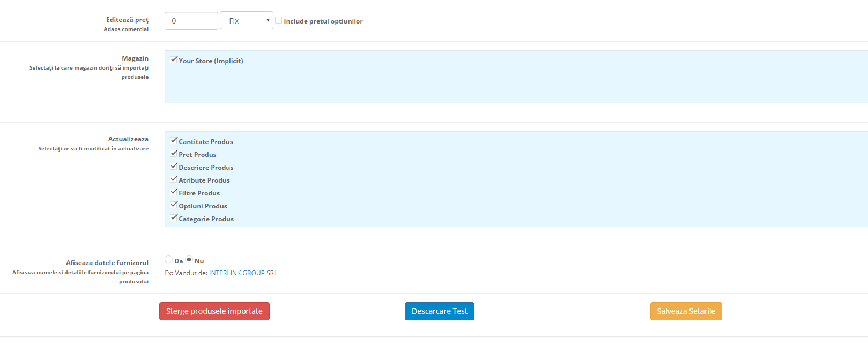Click the price adjustment input field
This screenshot has width=868, height=354.
coord(191,21)
